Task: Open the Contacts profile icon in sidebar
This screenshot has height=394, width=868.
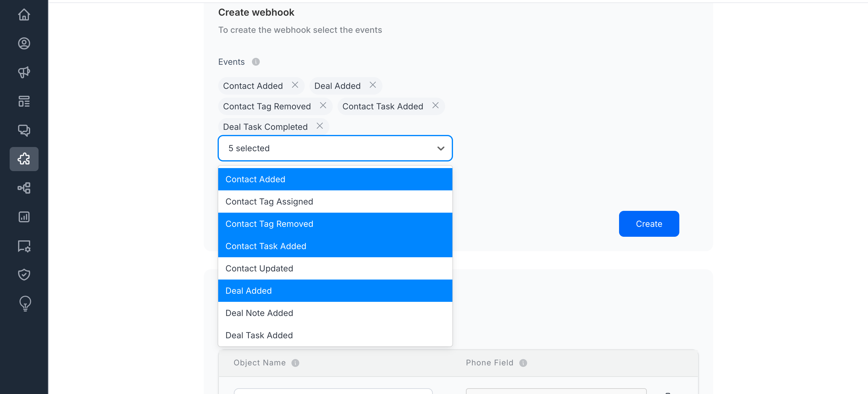Action: [24, 43]
